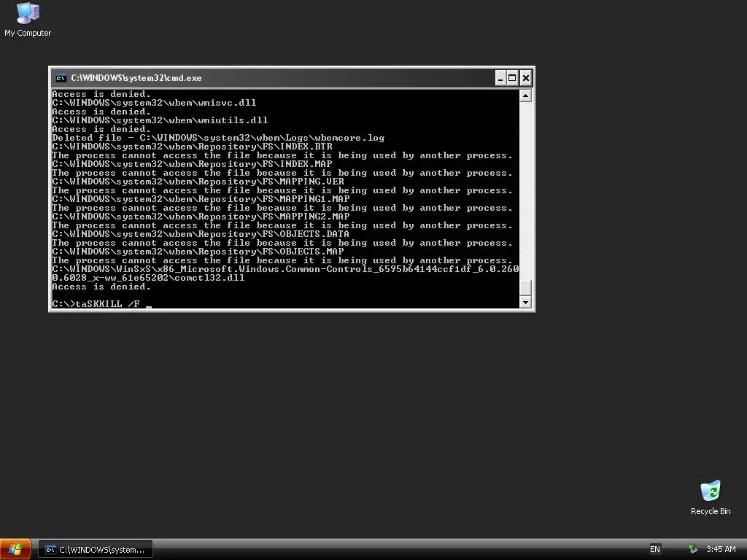
Task: Click the MAPPING2.MAP path line
Action: (201, 217)
